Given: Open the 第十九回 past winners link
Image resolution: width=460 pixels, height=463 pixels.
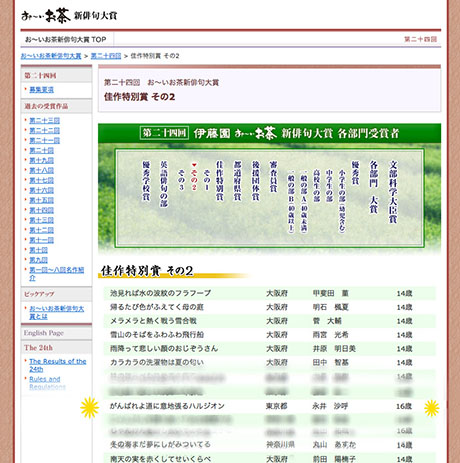Looking at the screenshot, I should pyautogui.click(x=42, y=160).
